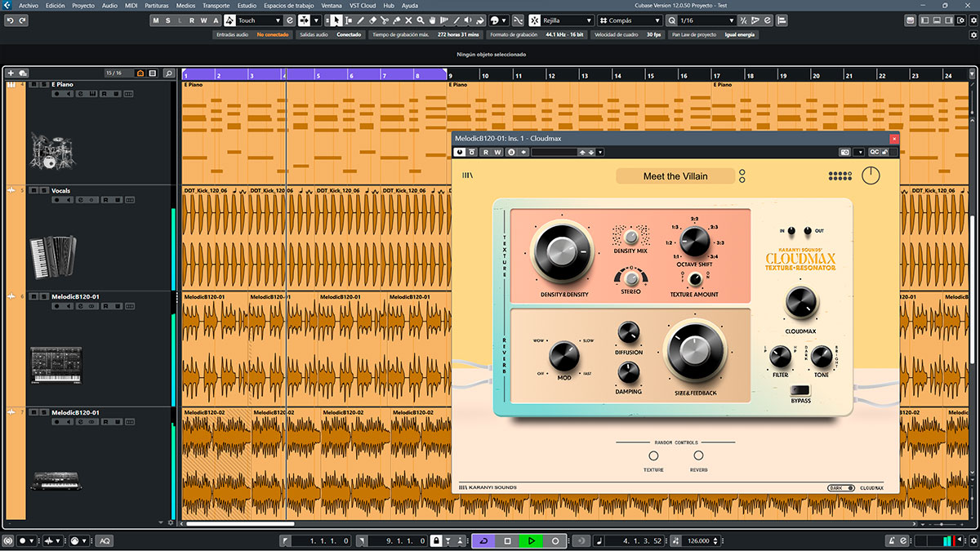Click the tempo track icon beside 126.000
This screenshot has width=980, height=551.
[675, 540]
